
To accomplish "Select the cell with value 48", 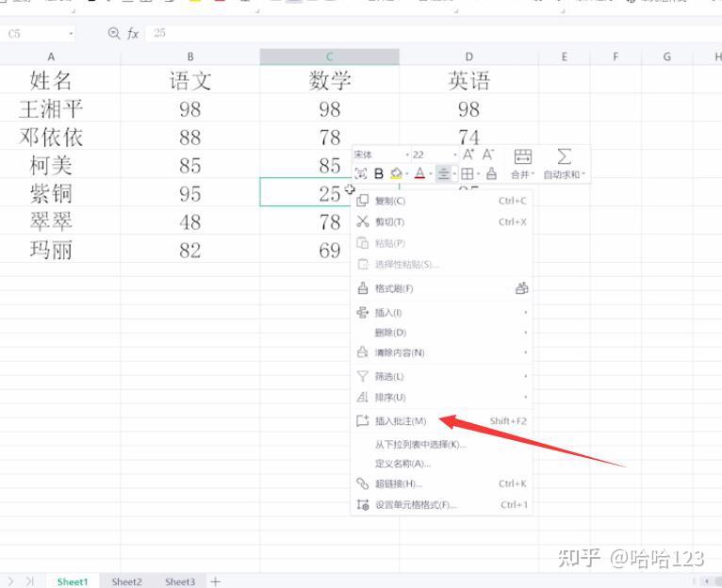I will tap(190, 221).
